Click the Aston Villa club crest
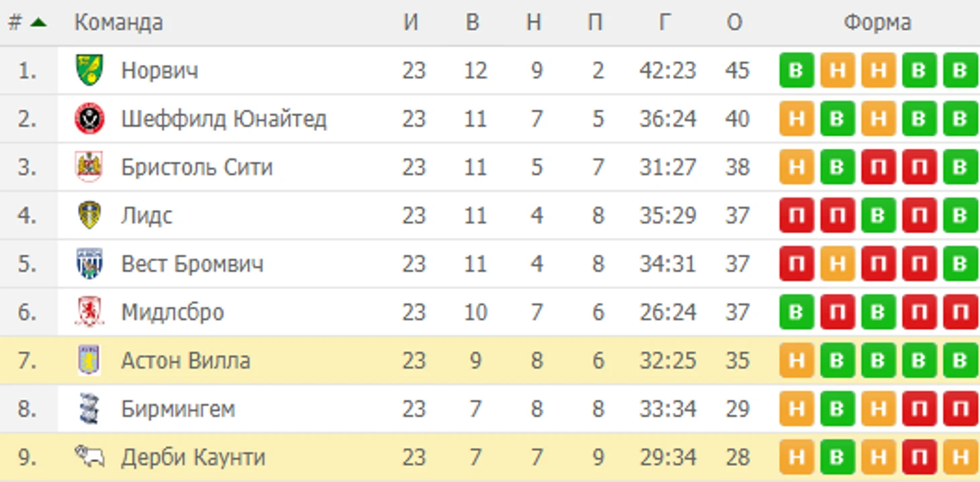 (x=89, y=360)
